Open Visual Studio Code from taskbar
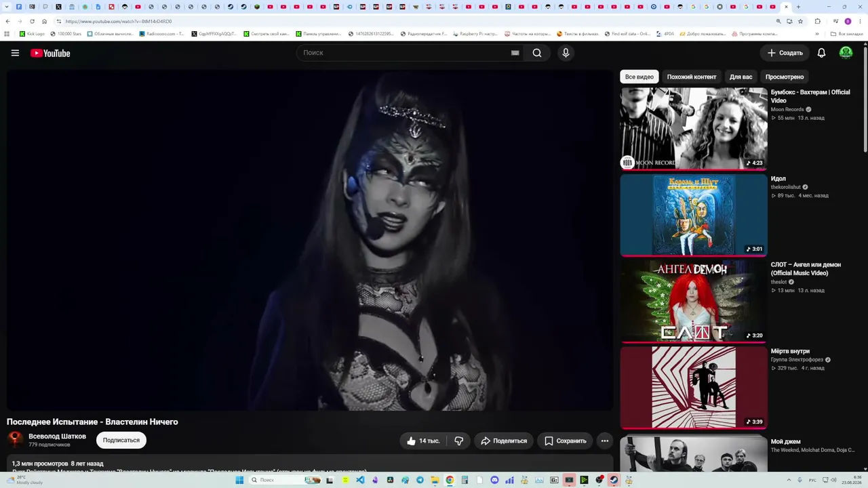The image size is (868, 488). coord(360,480)
